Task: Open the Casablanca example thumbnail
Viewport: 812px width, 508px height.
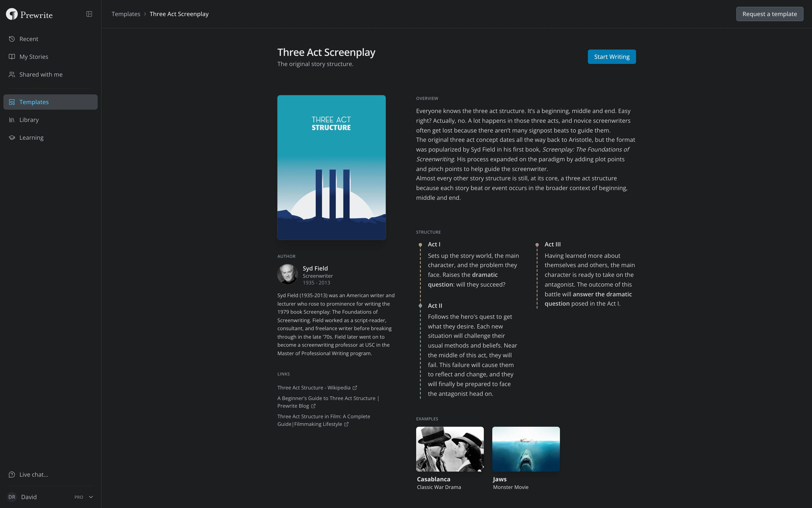Action: pyautogui.click(x=450, y=449)
